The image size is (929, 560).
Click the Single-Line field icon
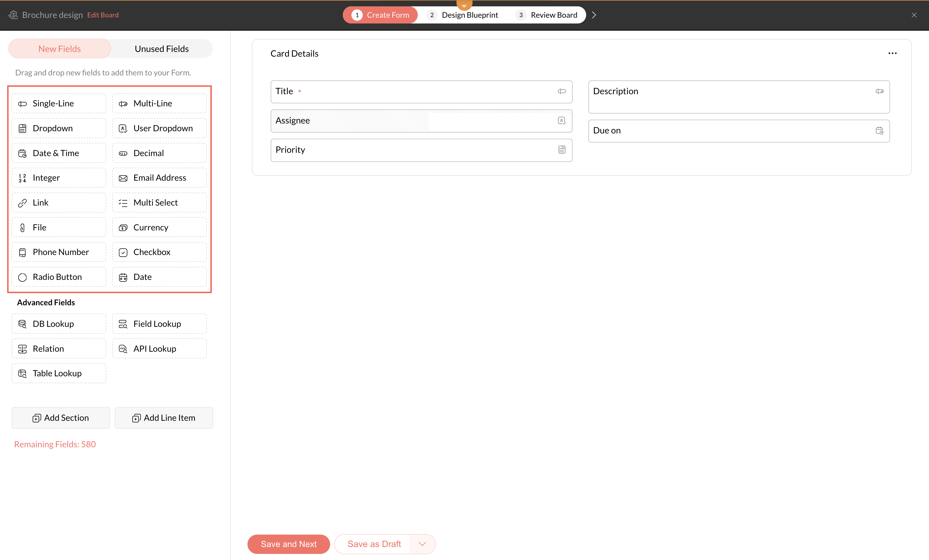point(22,104)
